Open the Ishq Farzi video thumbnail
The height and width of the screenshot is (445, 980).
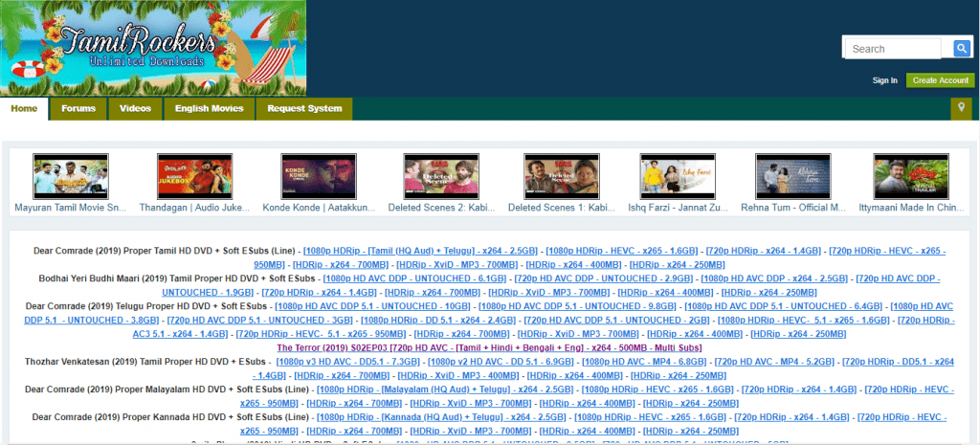coord(679,176)
